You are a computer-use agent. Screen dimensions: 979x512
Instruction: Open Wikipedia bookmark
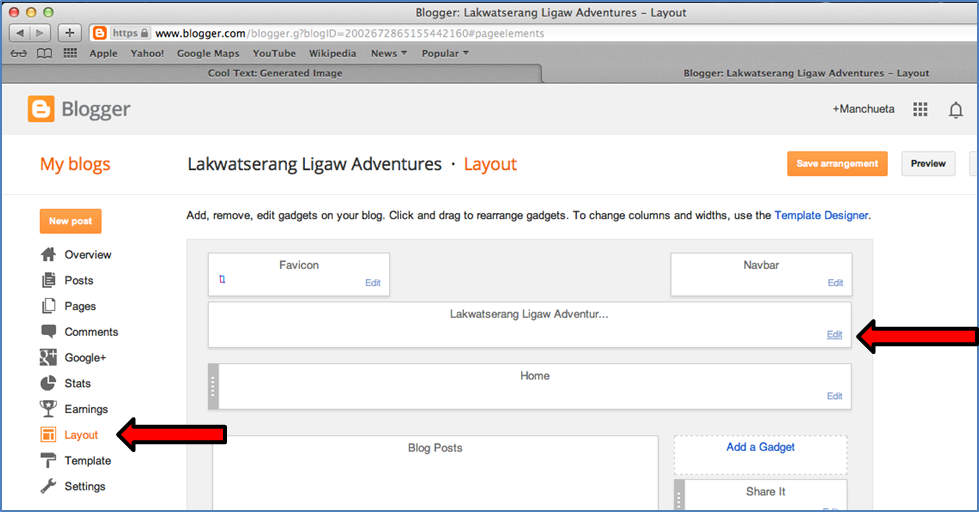point(332,54)
